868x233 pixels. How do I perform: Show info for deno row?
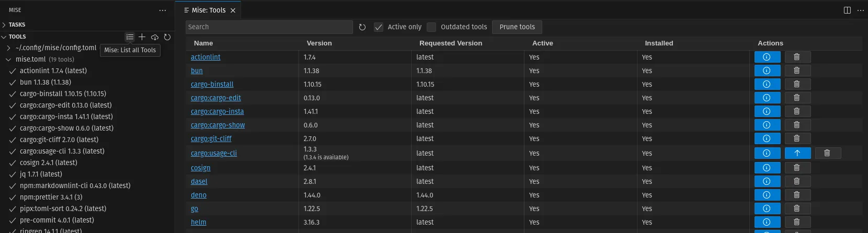pos(767,195)
